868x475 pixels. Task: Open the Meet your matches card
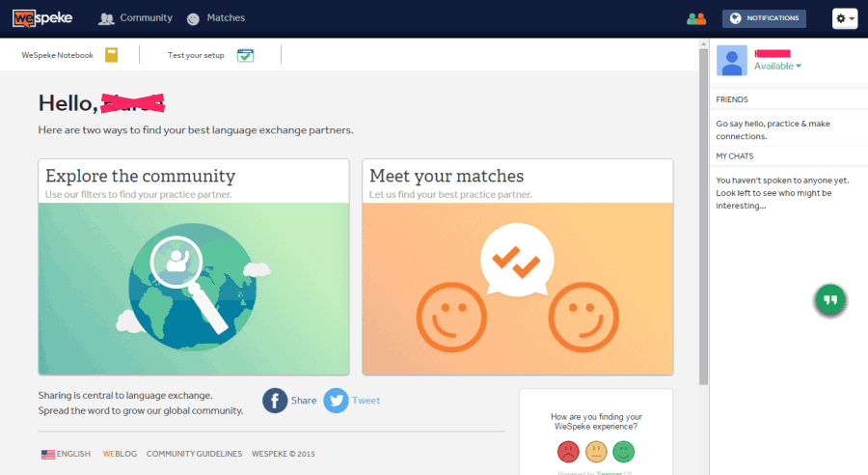[518, 266]
